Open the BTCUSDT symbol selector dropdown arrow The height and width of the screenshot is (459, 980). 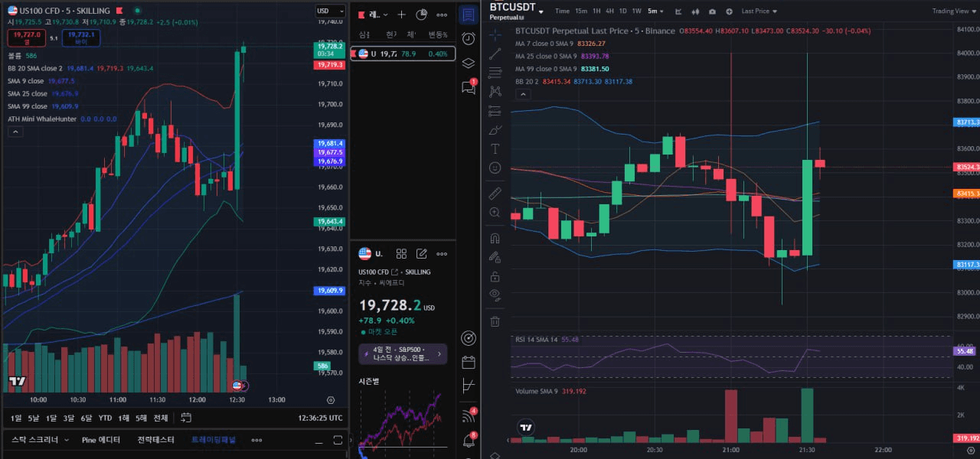tap(541, 11)
